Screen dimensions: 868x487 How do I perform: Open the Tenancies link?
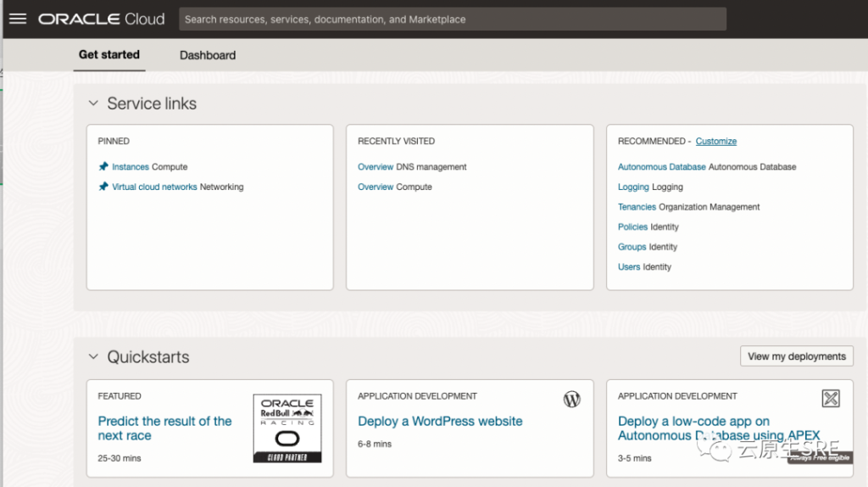tap(637, 207)
